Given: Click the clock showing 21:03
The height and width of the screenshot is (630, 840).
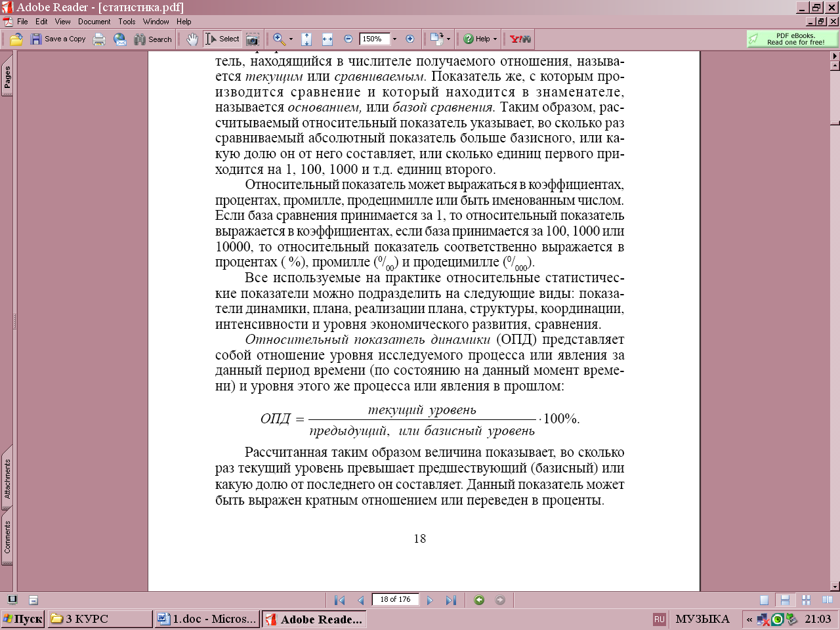Looking at the screenshot, I should tap(818, 619).
